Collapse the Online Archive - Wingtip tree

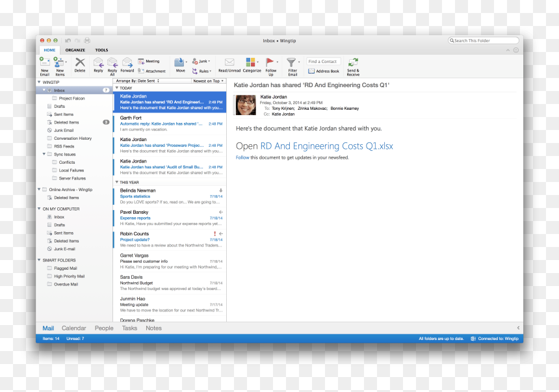tap(39, 189)
